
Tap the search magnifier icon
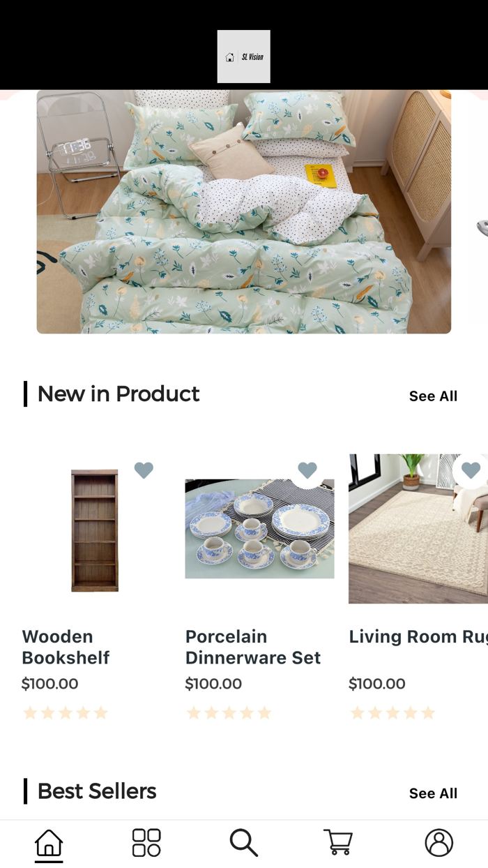point(244,843)
